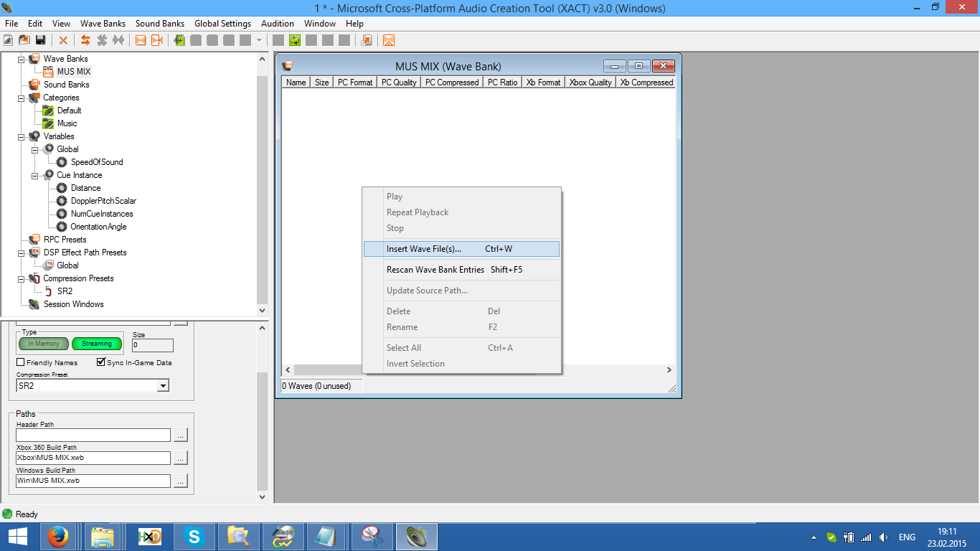Click the Xbox 360 Build Path field
980x551 pixels.
pos(93,458)
